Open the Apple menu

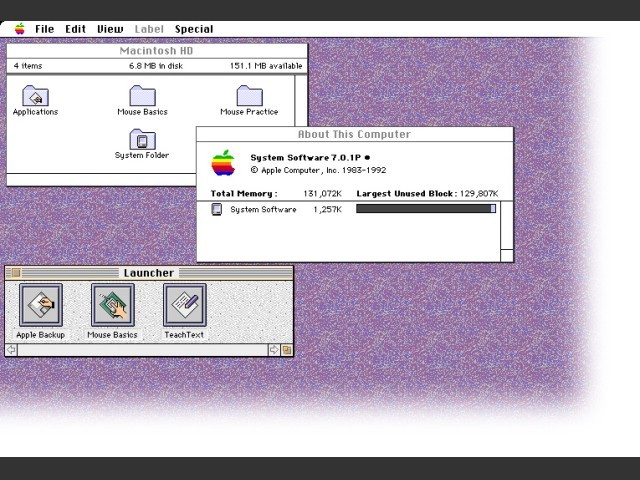pyautogui.click(x=19, y=29)
